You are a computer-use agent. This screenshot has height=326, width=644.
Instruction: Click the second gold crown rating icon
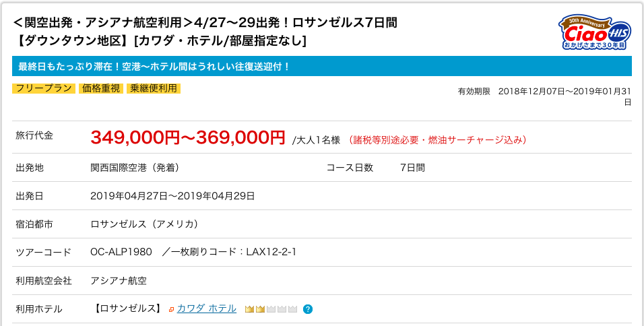click(260, 309)
